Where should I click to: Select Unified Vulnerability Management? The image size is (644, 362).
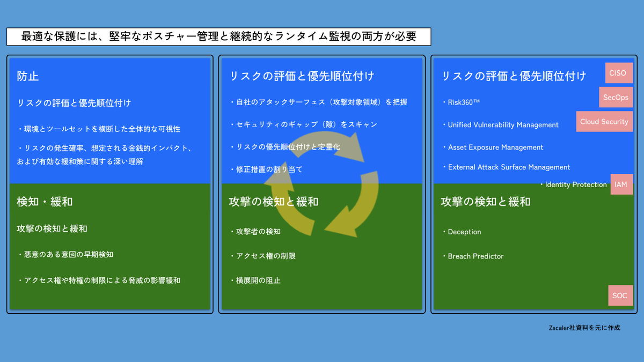(x=500, y=125)
